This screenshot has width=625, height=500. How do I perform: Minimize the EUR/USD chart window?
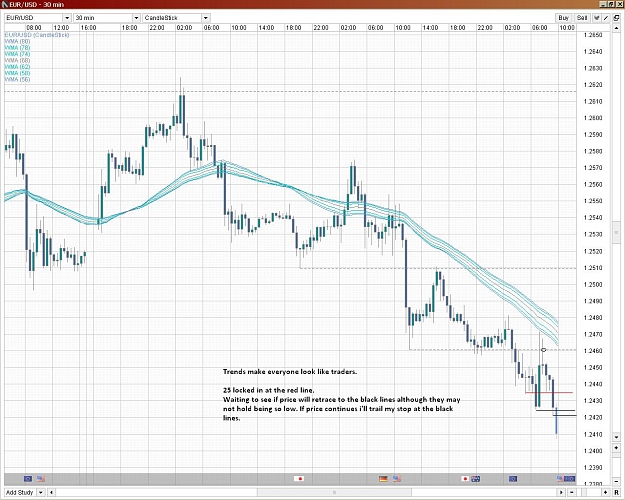pyautogui.click(x=603, y=4)
